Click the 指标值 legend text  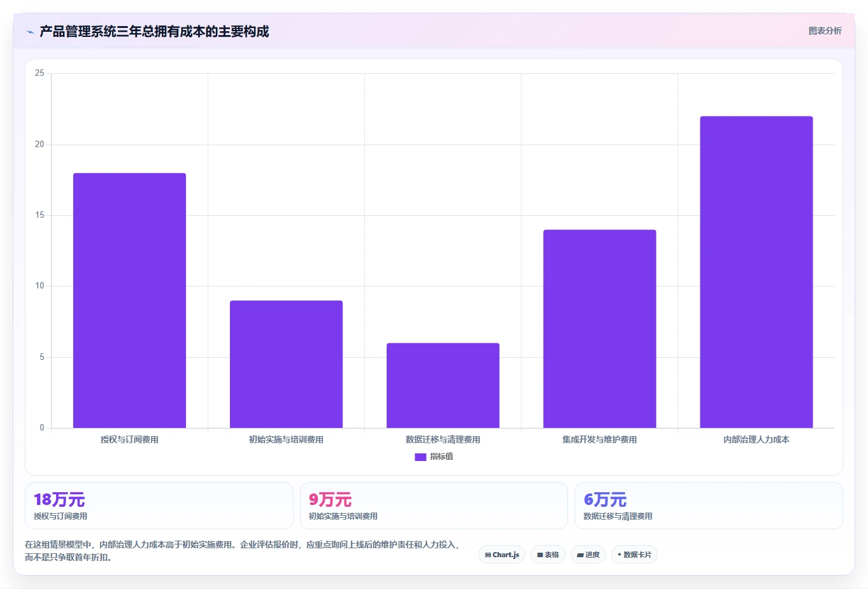[x=441, y=457]
